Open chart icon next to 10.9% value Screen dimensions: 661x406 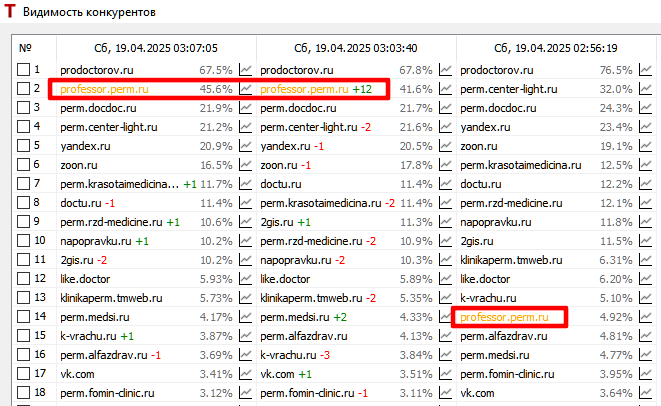pyautogui.click(x=445, y=240)
